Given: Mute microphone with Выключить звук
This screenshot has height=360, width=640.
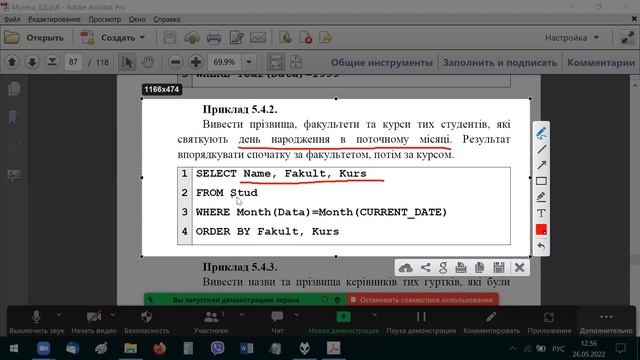Looking at the screenshot, I should (x=36, y=322).
